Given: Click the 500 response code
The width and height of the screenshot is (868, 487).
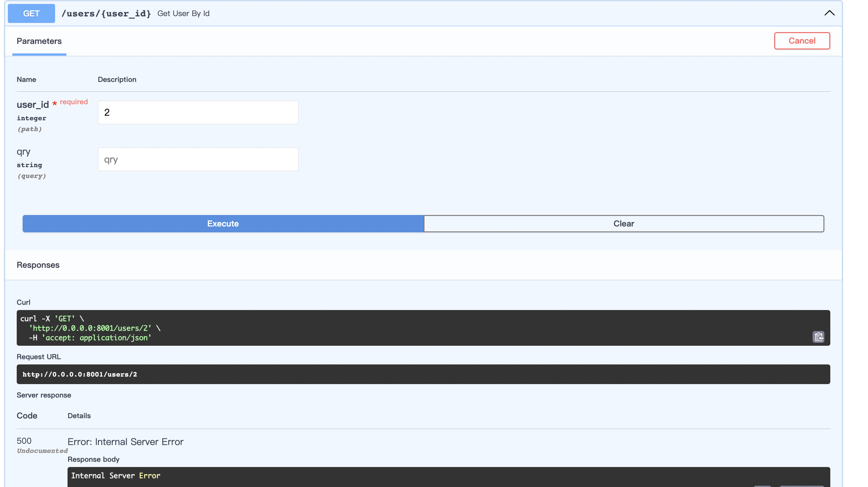Looking at the screenshot, I should pos(24,441).
